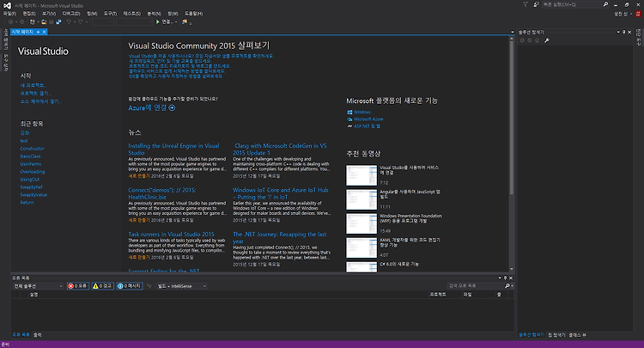Click the feedback icon beside Quick Launch
Viewport: 644px width, 348px height.
pyautogui.click(x=536, y=4)
